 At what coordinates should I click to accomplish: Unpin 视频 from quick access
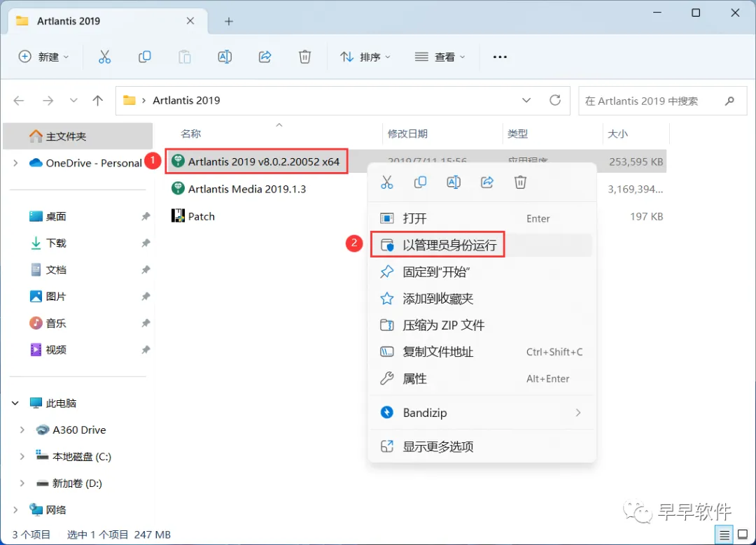(x=146, y=349)
